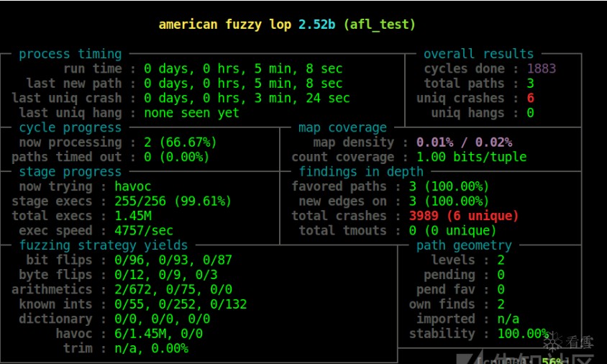Click the last uniq crash time value

click(x=247, y=98)
